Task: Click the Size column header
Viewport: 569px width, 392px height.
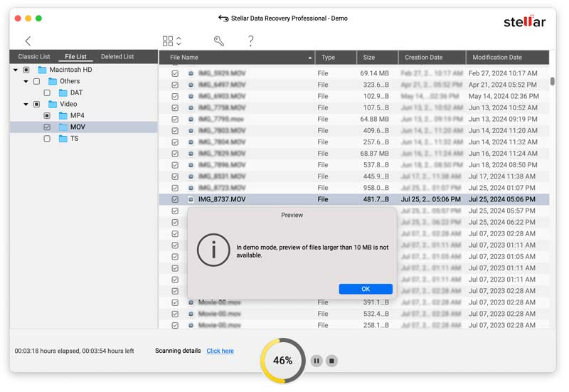Action: (378, 58)
